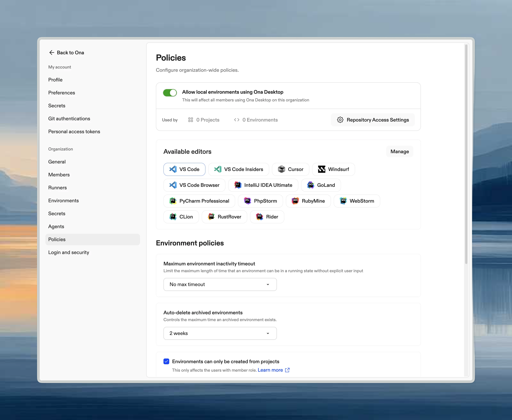Image resolution: width=512 pixels, height=420 pixels.
Task: Select the IntelliJ IDEA Ultimate icon
Action: click(x=238, y=185)
